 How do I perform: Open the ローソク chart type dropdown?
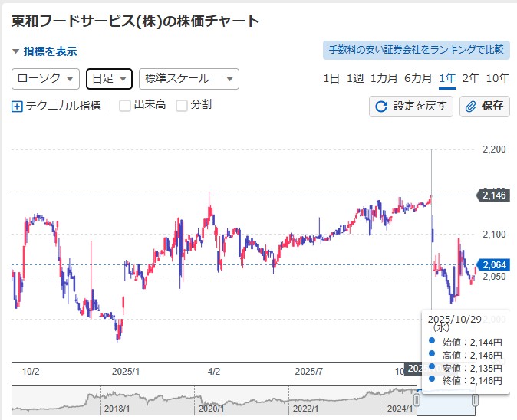coord(45,79)
